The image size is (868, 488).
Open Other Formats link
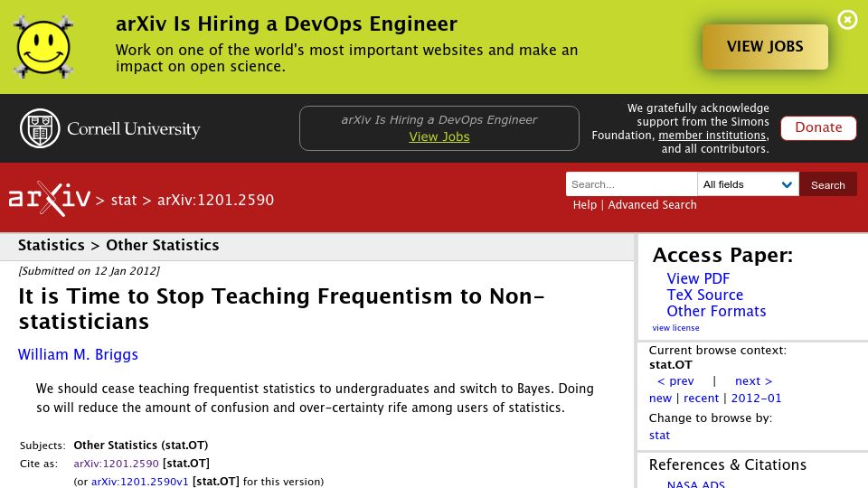716,311
